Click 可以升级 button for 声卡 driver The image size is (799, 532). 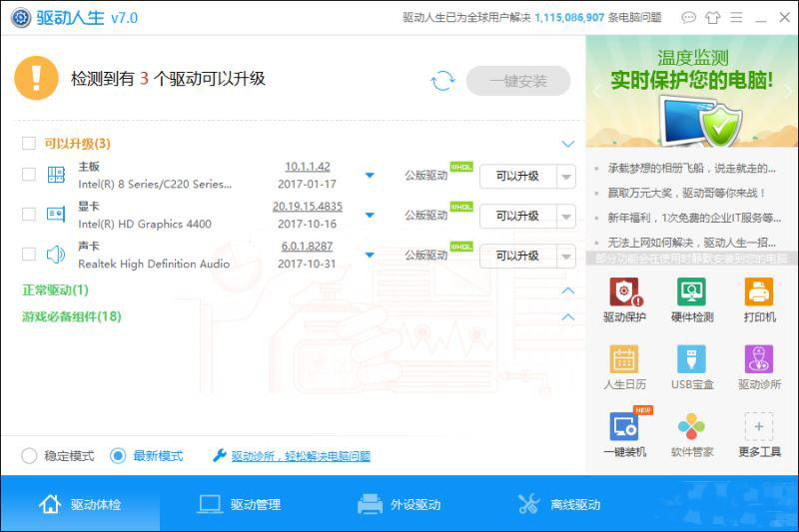[x=517, y=257]
